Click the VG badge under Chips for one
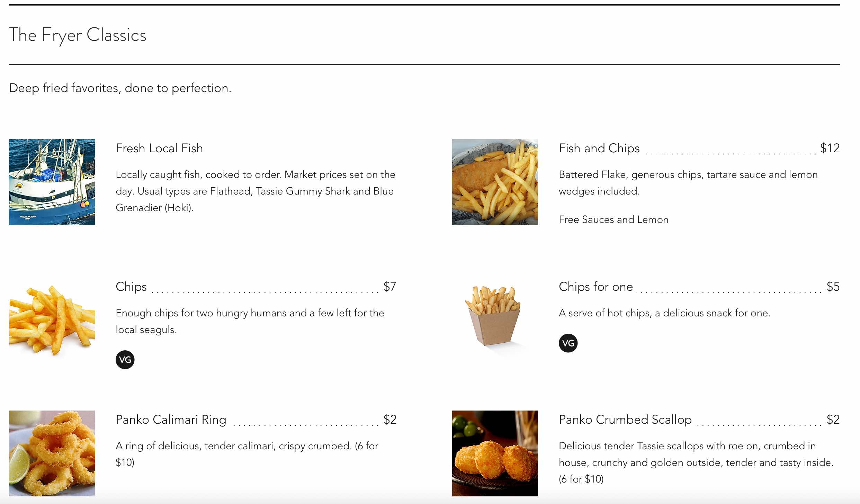Viewport: 860px width, 504px height. click(568, 343)
